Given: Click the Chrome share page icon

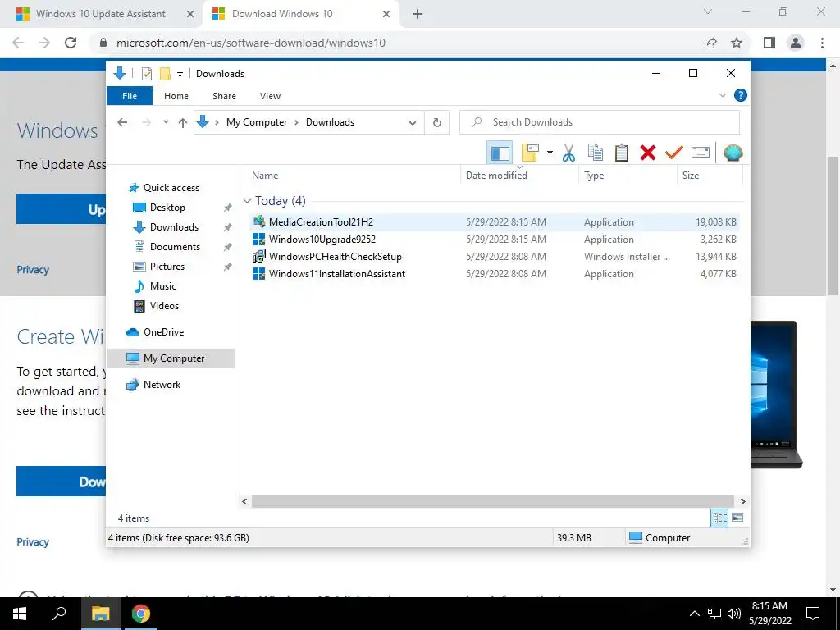Looking at the screenshot, I should 710,43.
